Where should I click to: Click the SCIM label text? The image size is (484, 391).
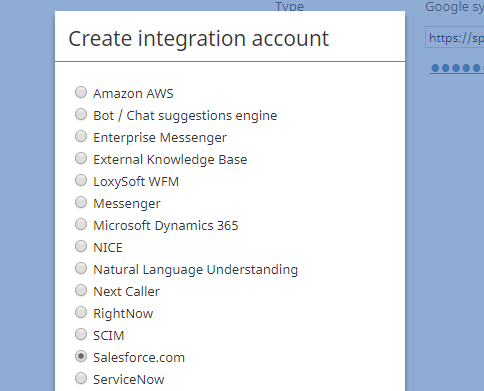(x=109, y=336)
